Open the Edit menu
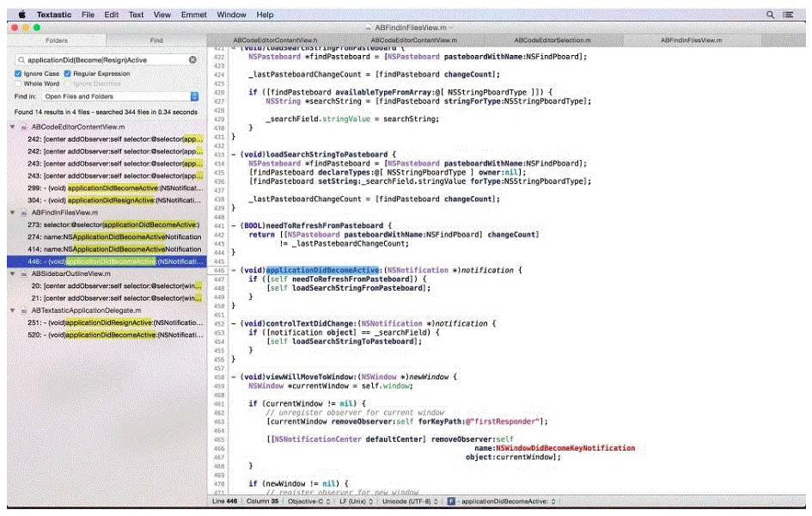 pos(112,15)
